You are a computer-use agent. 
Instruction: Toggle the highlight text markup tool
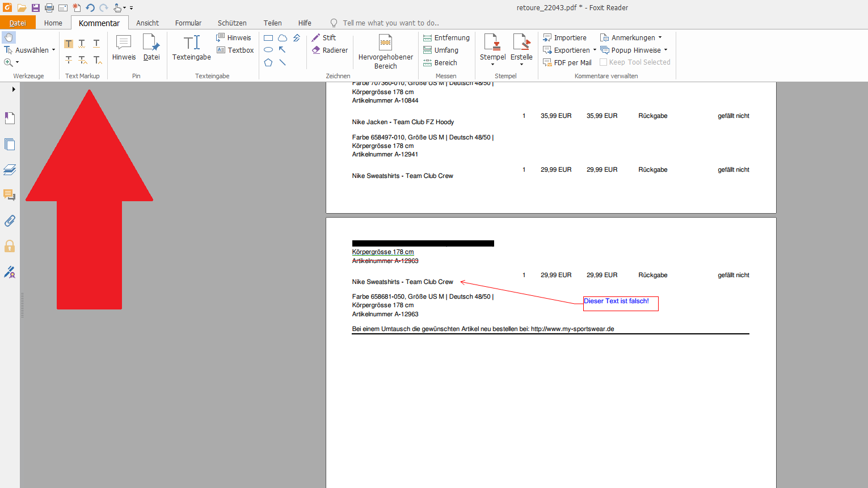tap(69, 44)
